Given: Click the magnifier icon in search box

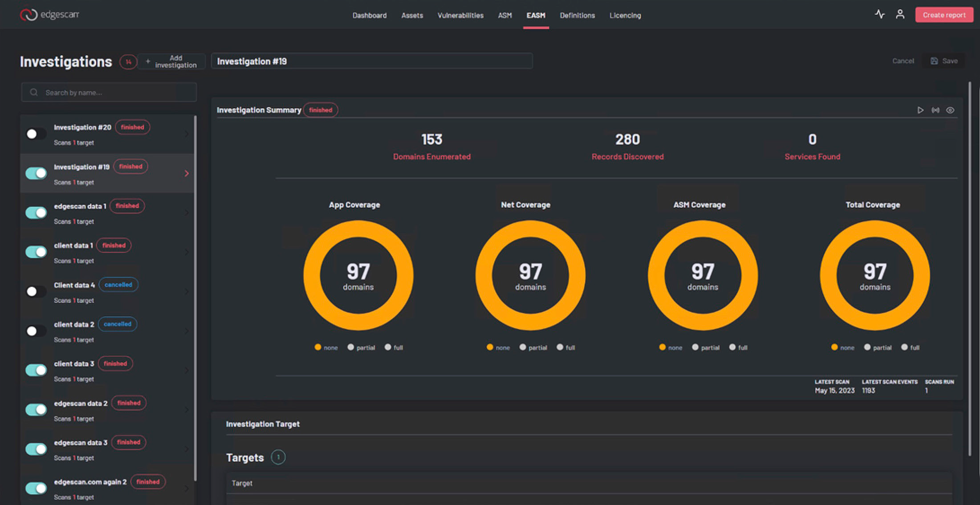Looking at the screenshot, I should point(34,93).
